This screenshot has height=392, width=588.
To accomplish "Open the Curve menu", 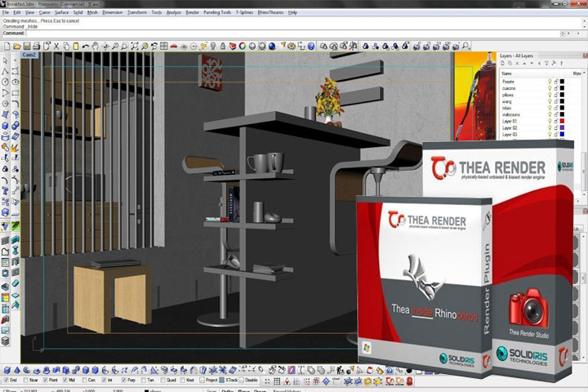I will pyautogui.click(x=44, y=12).
